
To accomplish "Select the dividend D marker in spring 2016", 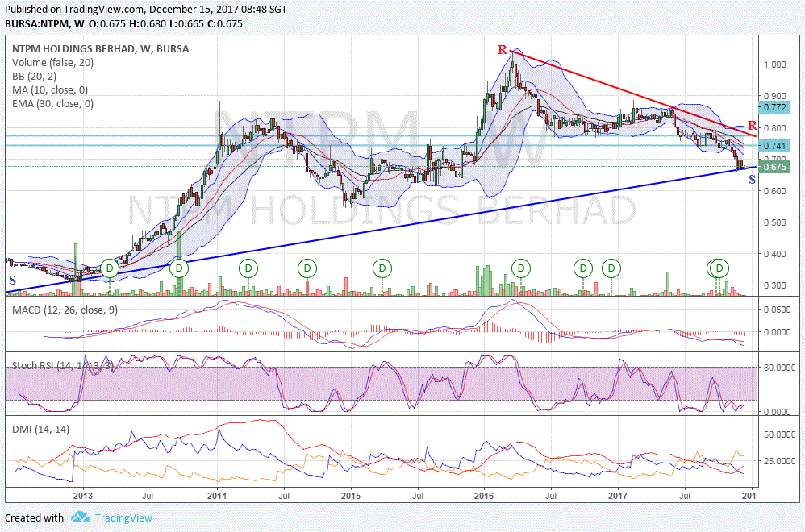I will [521, 268].
